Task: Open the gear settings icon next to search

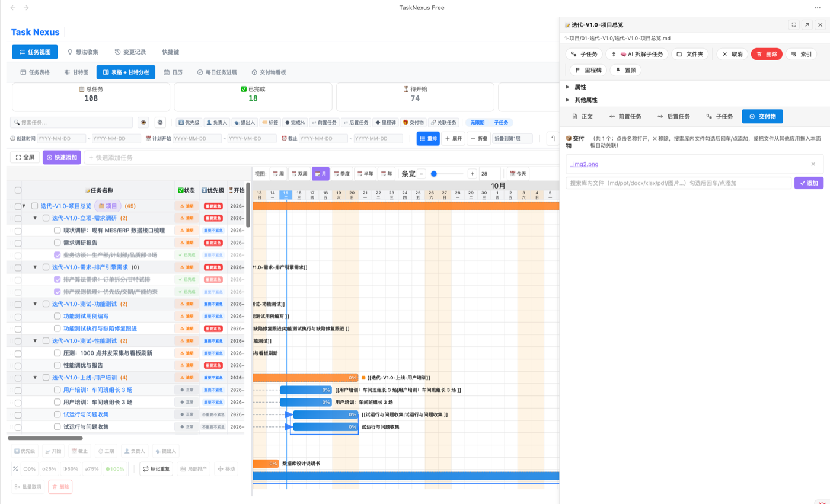Action: tap(160, 123)
